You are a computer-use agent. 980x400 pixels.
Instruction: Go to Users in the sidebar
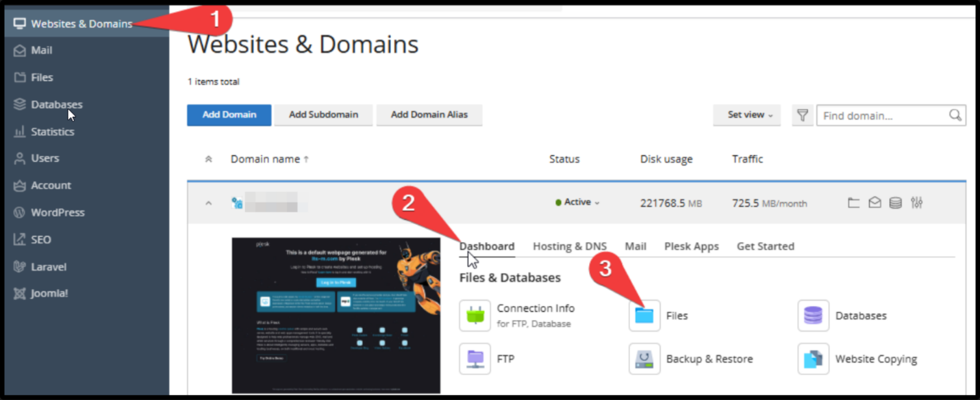click(x=44, y=158)
